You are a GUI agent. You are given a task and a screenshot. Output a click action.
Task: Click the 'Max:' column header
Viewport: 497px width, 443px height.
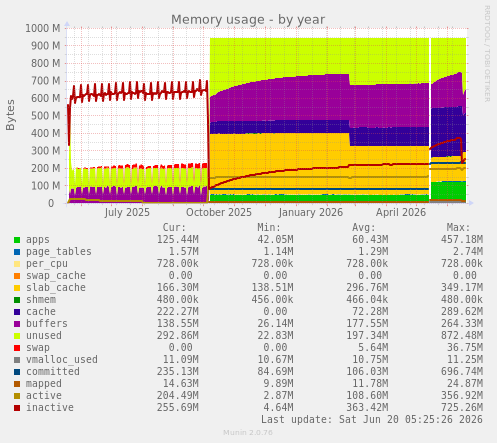458,228
